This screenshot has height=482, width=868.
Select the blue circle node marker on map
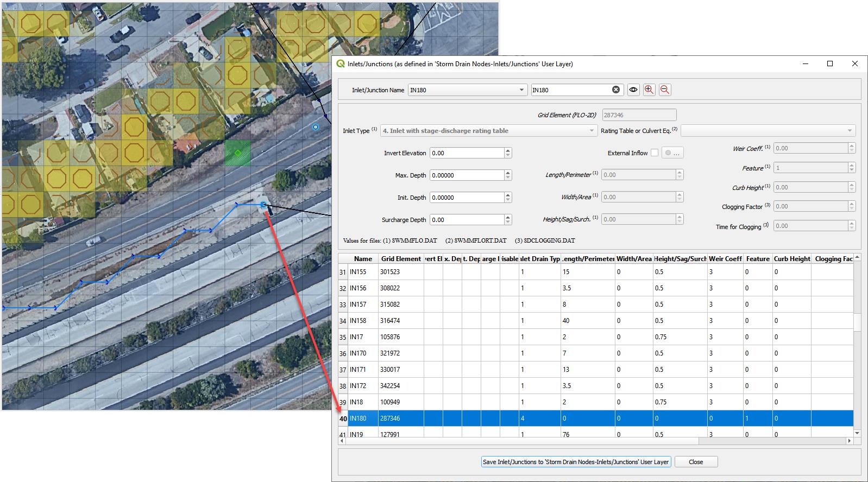(316, 127)
